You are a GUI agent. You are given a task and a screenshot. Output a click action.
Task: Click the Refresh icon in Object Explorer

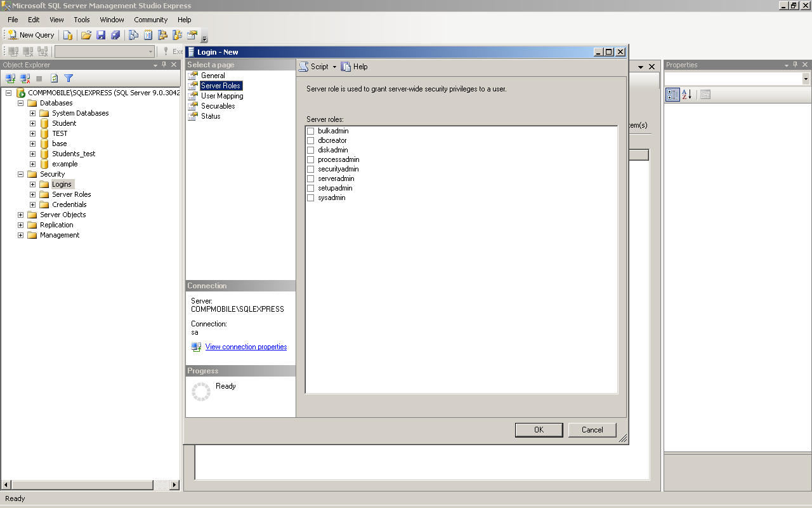55,78
